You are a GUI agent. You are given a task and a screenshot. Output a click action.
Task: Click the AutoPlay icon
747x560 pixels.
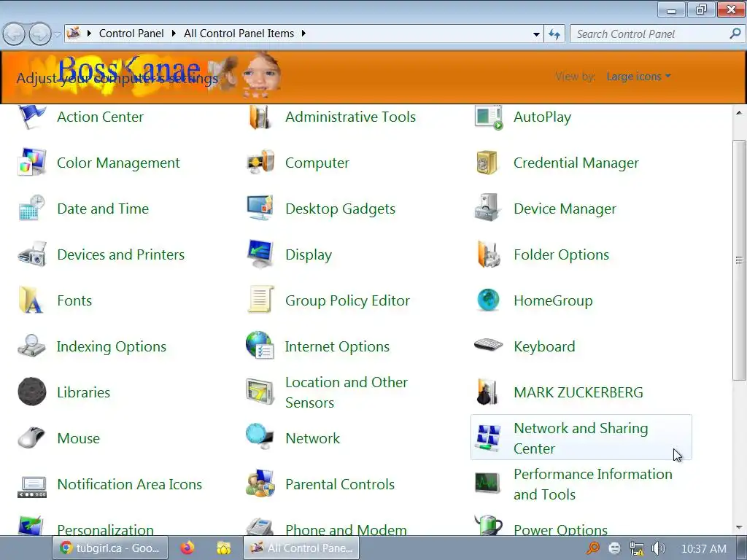[x=488, y=117]
